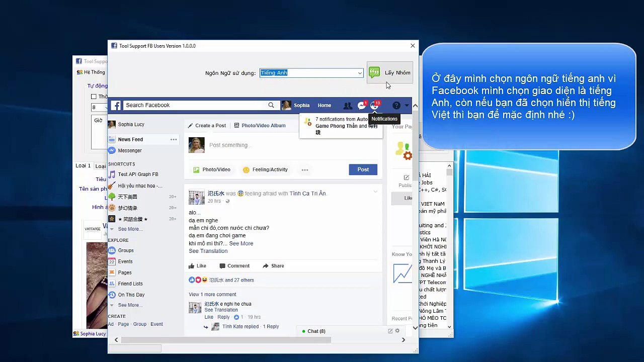Click the Groups icon under Explore
Image resolution: width=644 pixels, height=362 pixels.
coord(112,250)
